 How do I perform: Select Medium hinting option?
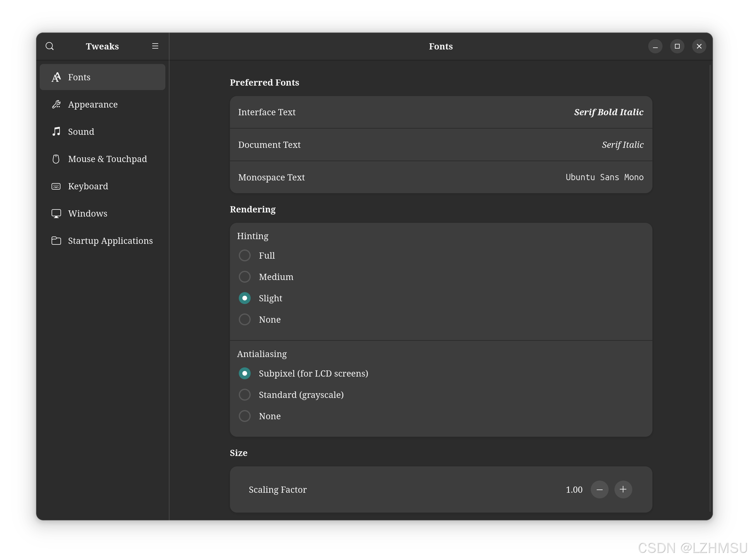click(244, 277)
